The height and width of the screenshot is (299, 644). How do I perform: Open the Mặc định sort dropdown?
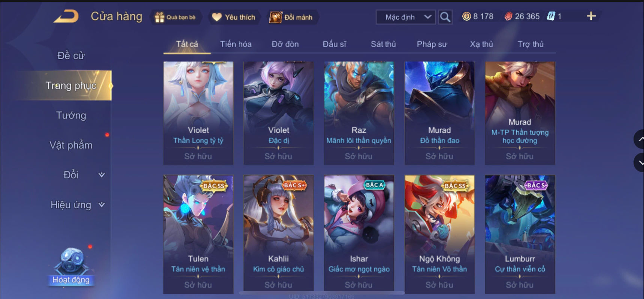point(406,17)
